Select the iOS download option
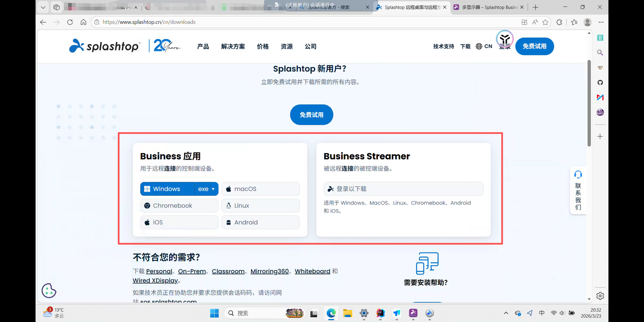Screen dimensions: 644x322 coord(179,222)
